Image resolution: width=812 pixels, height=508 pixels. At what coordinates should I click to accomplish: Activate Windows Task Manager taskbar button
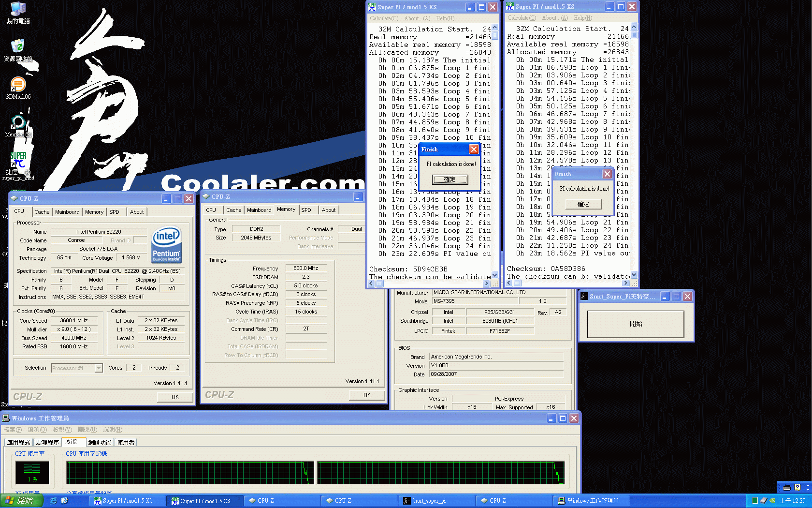click(x=591, y=501)
